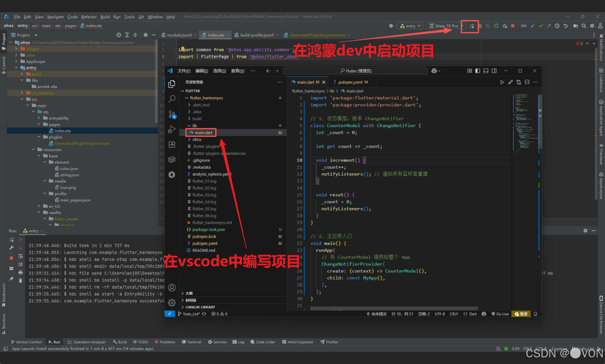
Task: Expand the entryability folder in DevEco tree
Action: click(x=39, y=118)
